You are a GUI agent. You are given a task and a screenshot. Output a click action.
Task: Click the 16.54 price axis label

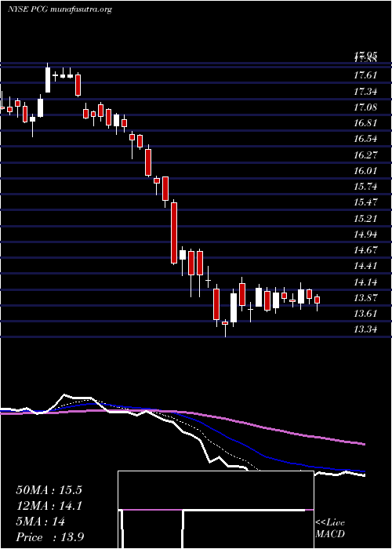click(365, 139)
